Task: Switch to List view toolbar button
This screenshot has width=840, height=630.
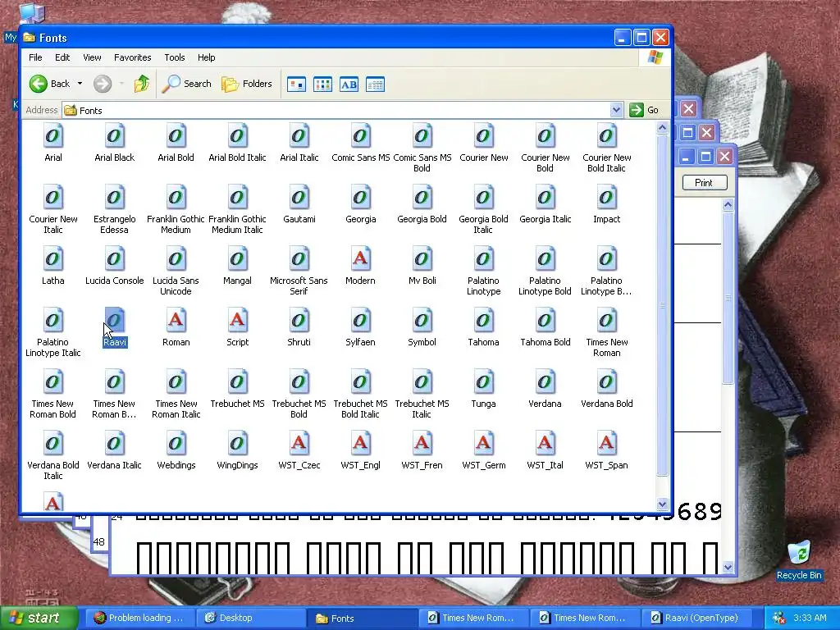Action: click(322, 84)
